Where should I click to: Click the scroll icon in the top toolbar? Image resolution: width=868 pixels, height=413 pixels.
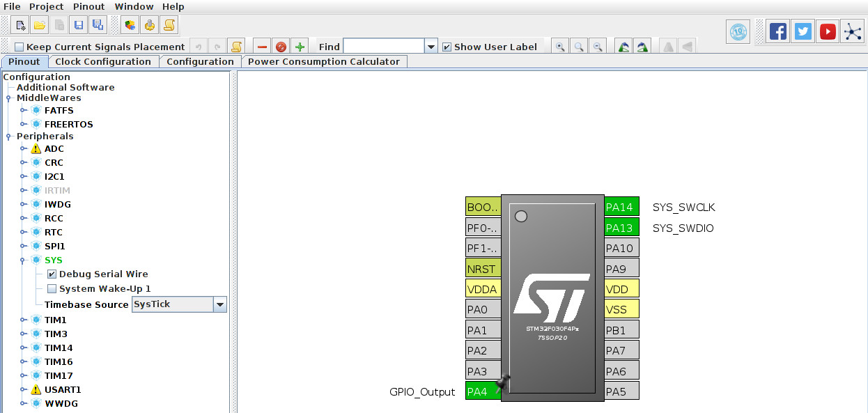(x=169, y=26)
